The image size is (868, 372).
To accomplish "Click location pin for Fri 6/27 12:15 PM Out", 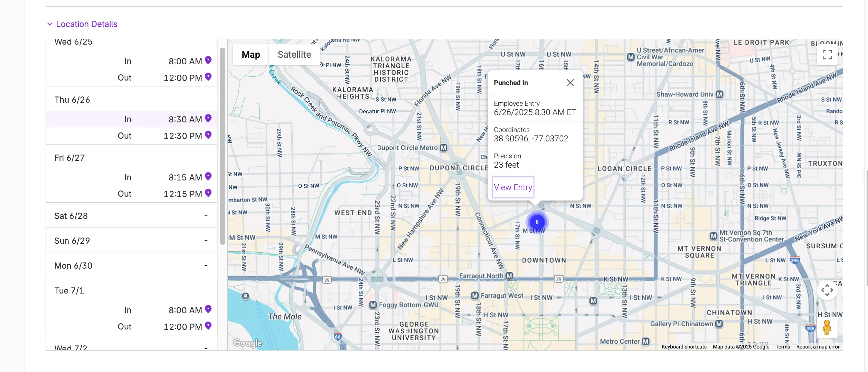I will point(208,193).
